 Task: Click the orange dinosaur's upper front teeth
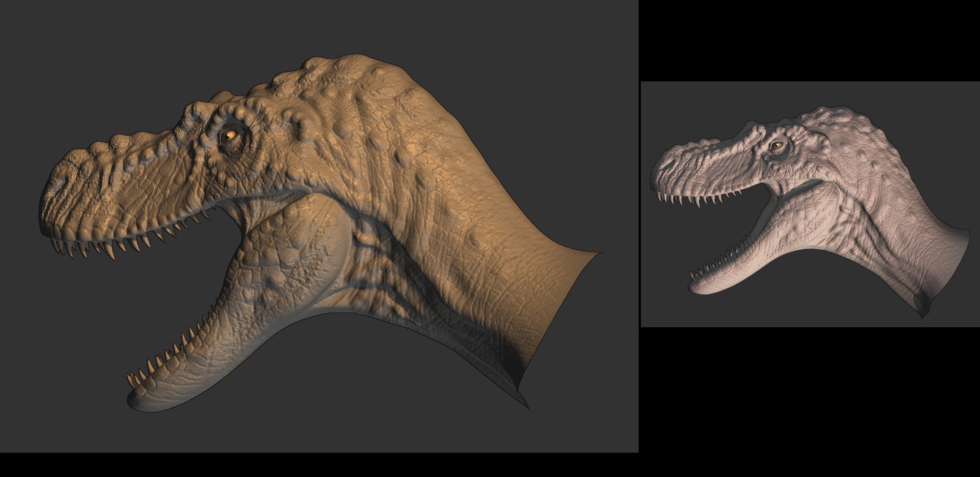pyautogui.click(x=85, y=248)
